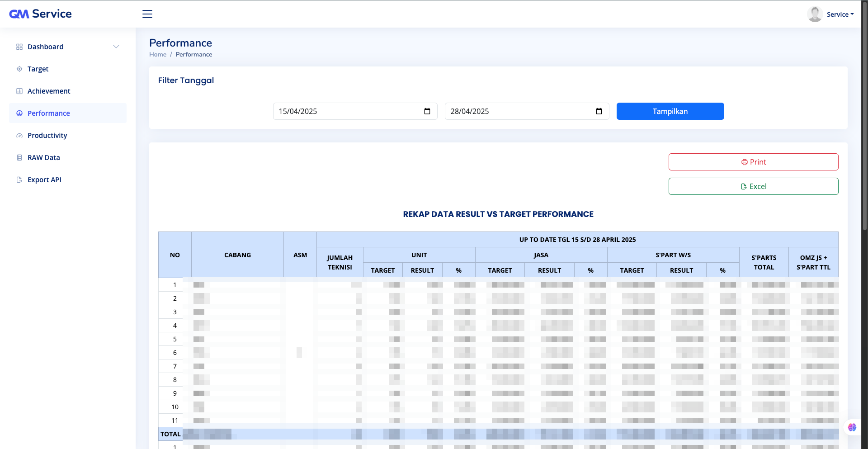Screen dimensions: 868x449
Task: Click the Export API file icon
Action: [x=19, y=180]
